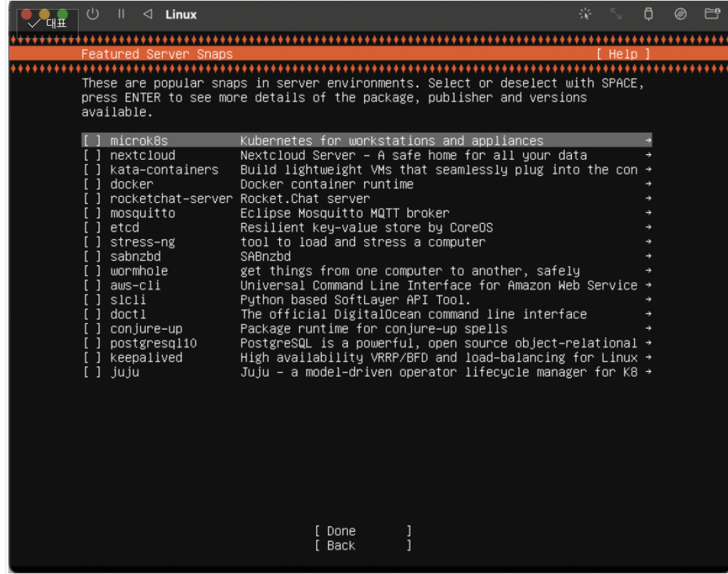
Task: Check the mosquitto checkbox
Action: coord(92,213)
